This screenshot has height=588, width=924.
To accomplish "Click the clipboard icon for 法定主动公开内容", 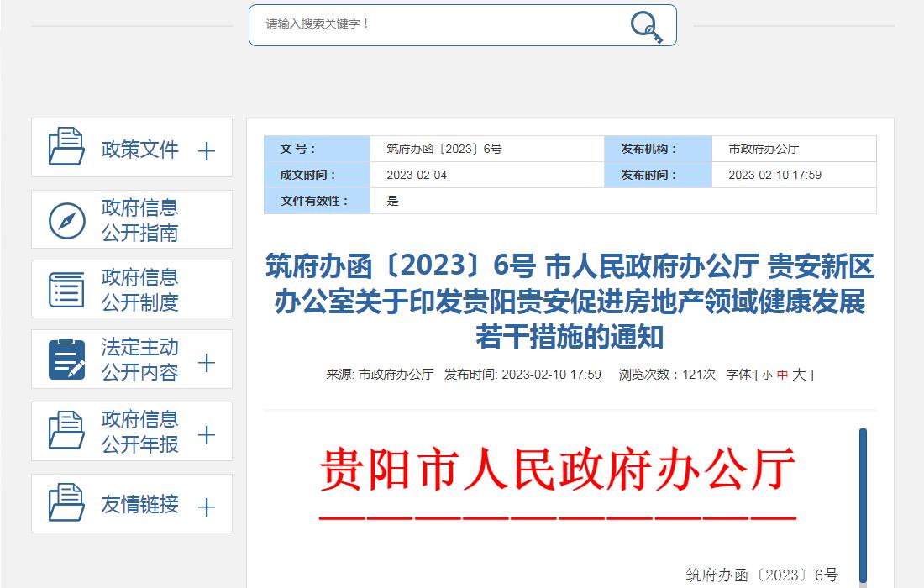I will pos(66,360).
